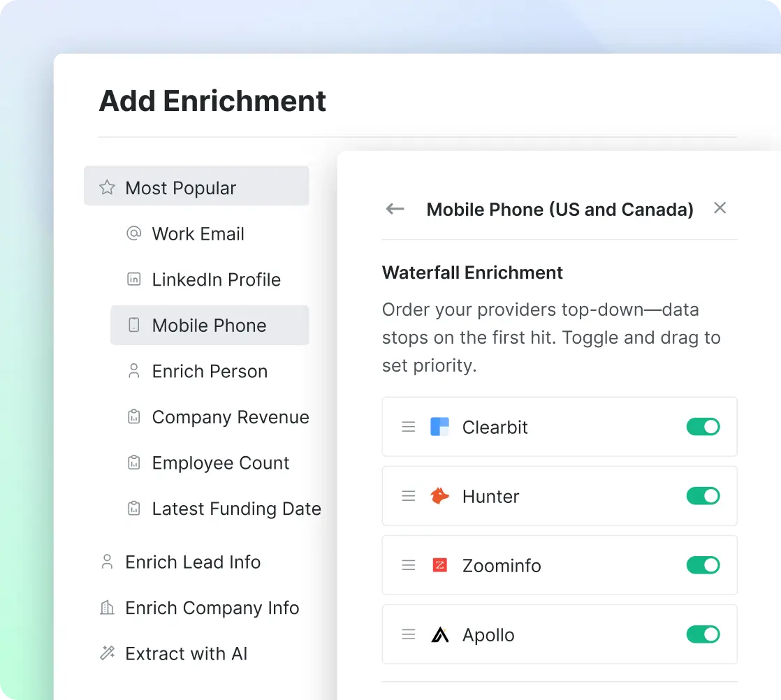Screen dimensions: 781x700
Task: Click the person icon beside Enrich Lead Info
Action: coord(107,562)
